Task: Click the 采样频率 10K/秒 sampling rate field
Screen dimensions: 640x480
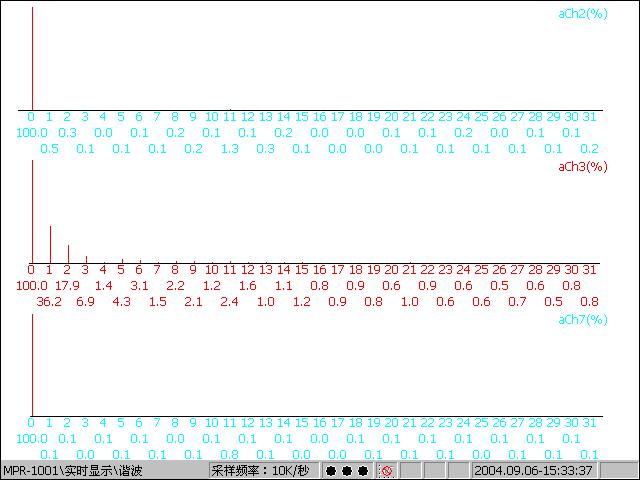Action: pyautogui.click(x=259, y=470)
